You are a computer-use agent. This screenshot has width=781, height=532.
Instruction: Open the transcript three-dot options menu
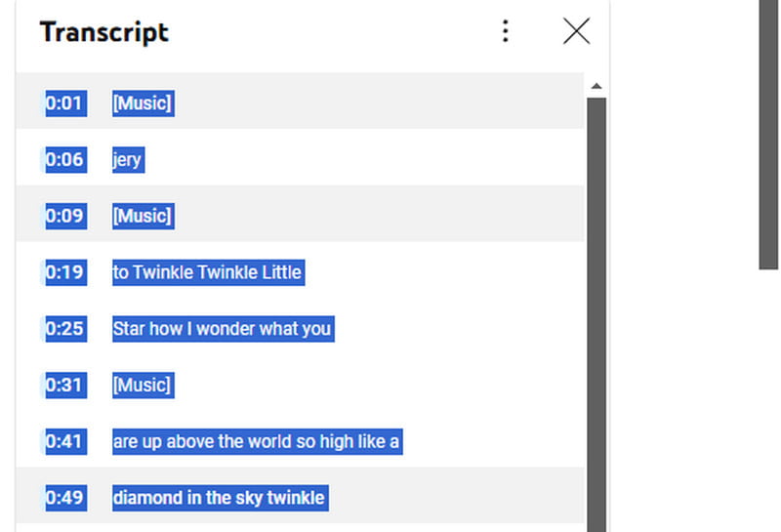click(505, 31)
